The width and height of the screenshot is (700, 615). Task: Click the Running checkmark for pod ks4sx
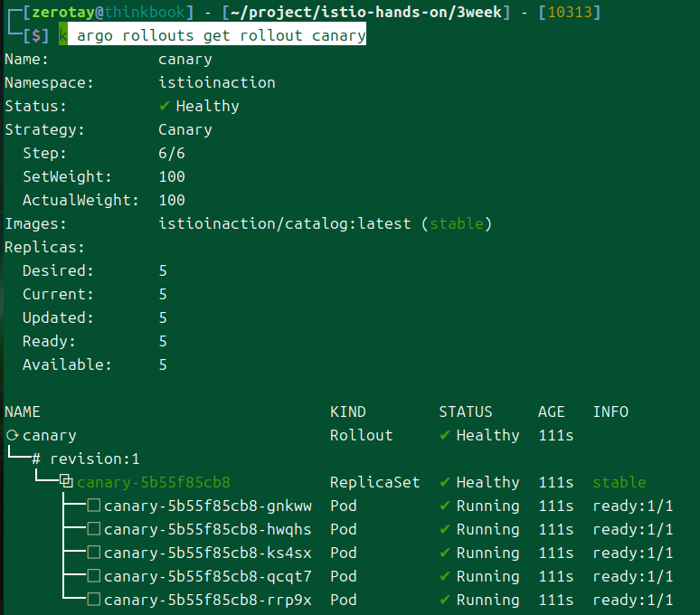point(445,553)
